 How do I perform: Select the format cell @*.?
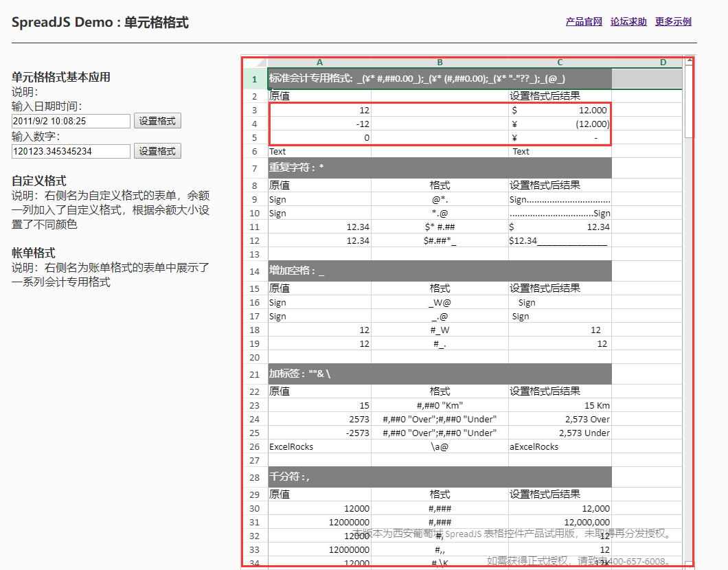coord(440,200)
